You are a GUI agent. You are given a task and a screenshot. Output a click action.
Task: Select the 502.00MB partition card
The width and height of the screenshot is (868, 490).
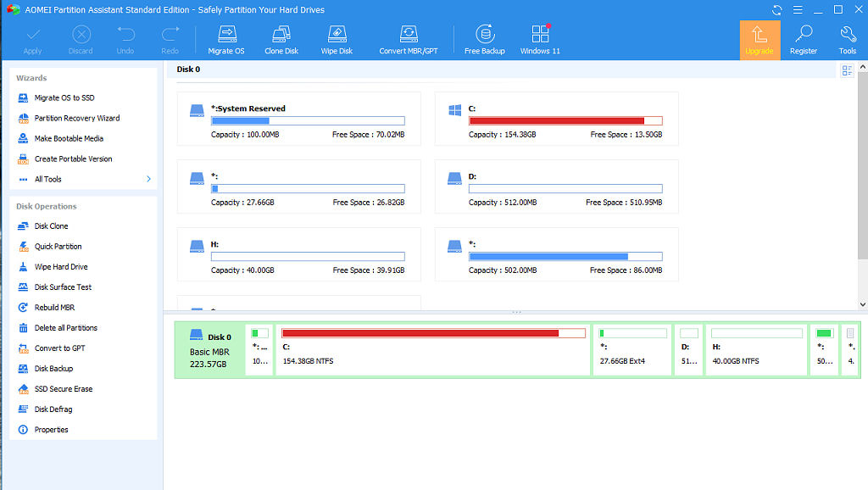click(x=556, y=254)
